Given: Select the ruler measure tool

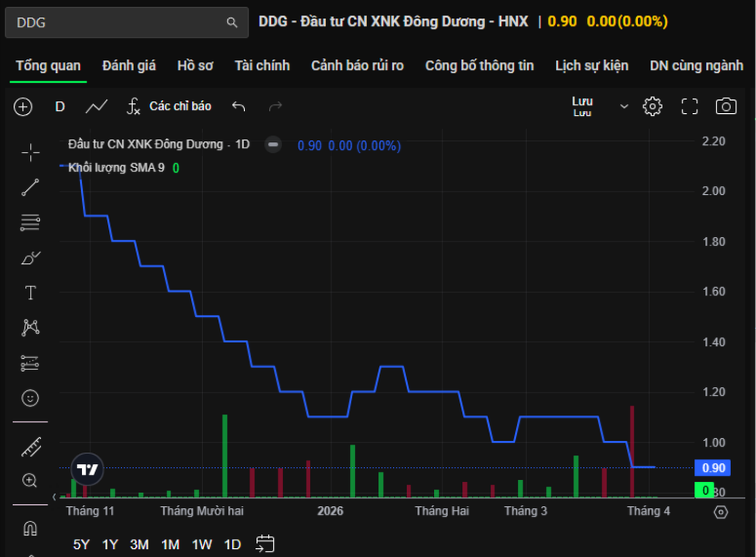Looking at the screenshot, I should click(x=30, y=447).
